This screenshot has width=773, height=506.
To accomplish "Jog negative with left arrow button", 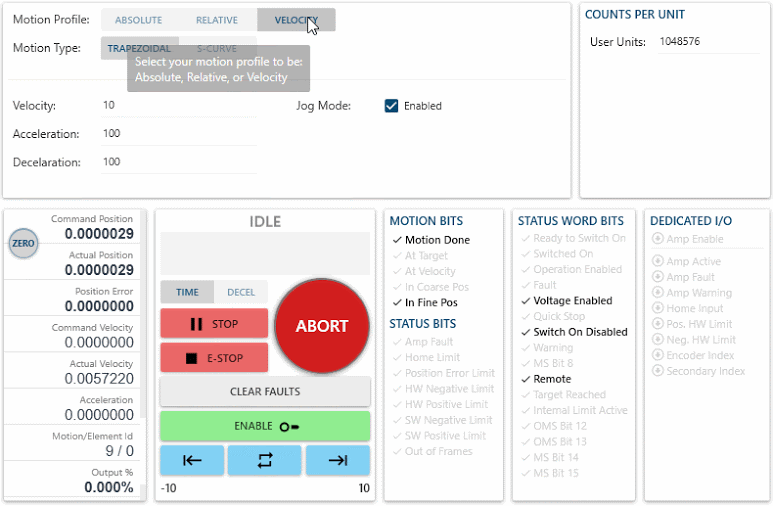I will [x=193, y=460].
